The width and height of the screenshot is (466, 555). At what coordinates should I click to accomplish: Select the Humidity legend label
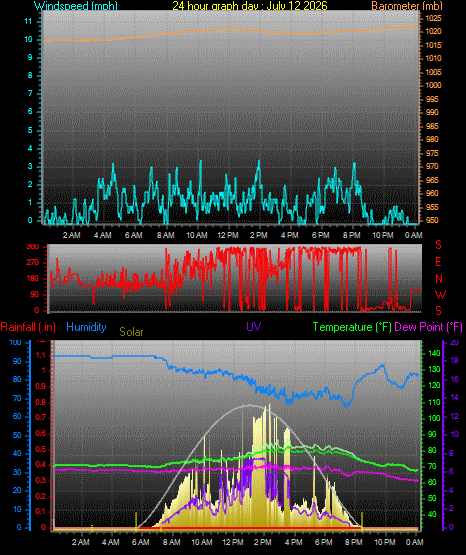pyautogui.click(x=86, y=327)
